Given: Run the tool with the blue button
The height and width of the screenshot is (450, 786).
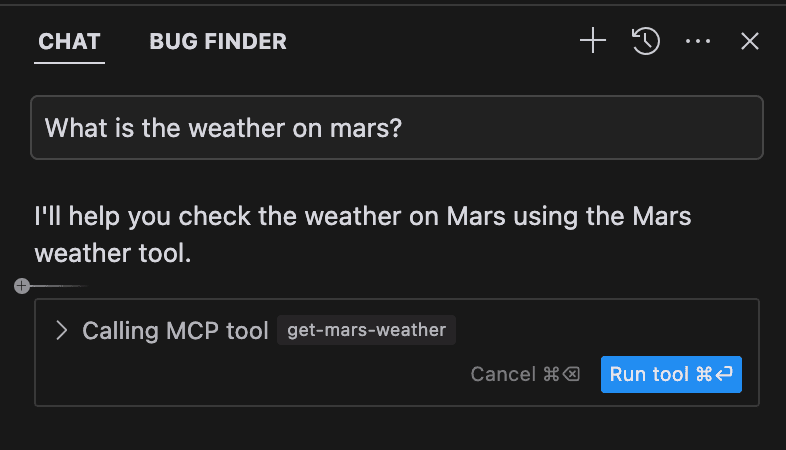Looking at the screenshot, I should click(671, 374).
